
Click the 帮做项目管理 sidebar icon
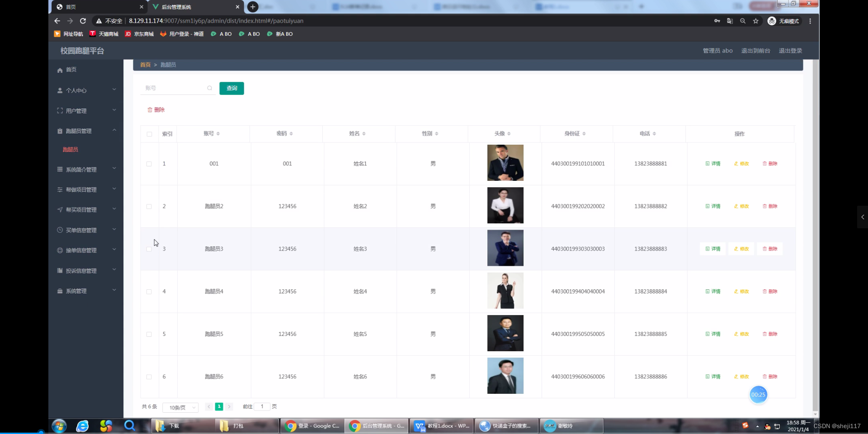click(x=60, y=190)
